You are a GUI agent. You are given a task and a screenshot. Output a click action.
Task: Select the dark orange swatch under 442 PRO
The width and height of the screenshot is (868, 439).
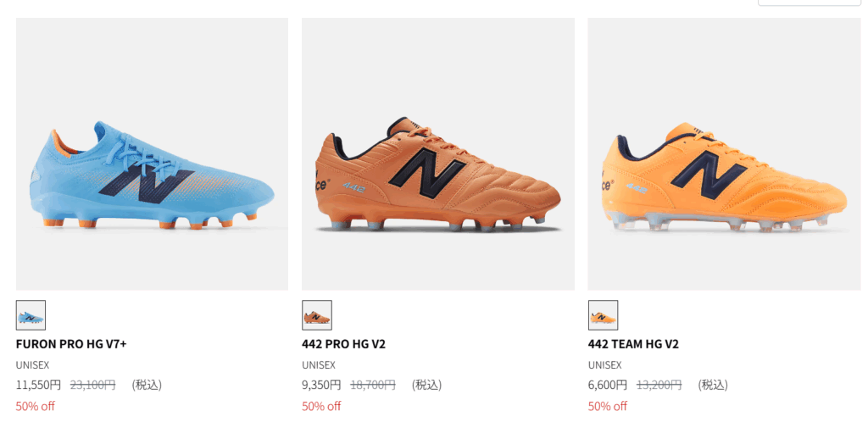click(x=317, y=315)
